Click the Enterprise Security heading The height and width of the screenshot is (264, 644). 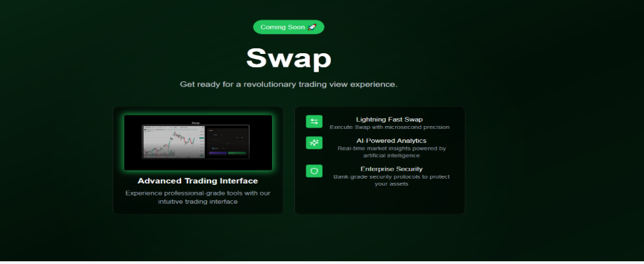point(392,169)
